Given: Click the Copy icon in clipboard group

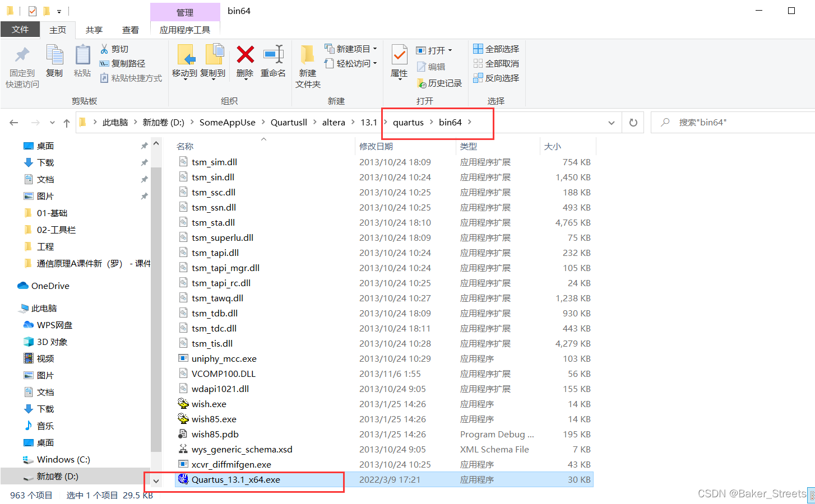Looking at the screenshot, I should (54, 55).
